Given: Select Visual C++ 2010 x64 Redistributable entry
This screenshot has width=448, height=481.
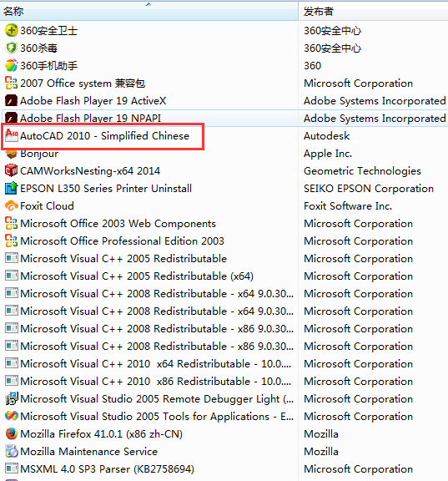Looking at the screenshot, I should 156,364.
